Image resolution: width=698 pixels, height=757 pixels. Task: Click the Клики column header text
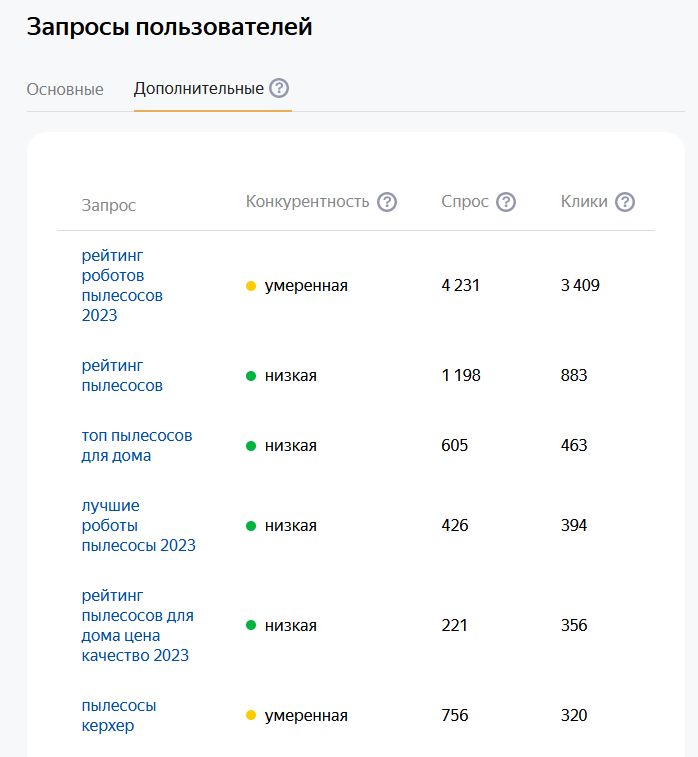pyautogui.click(x=584, y=201)
